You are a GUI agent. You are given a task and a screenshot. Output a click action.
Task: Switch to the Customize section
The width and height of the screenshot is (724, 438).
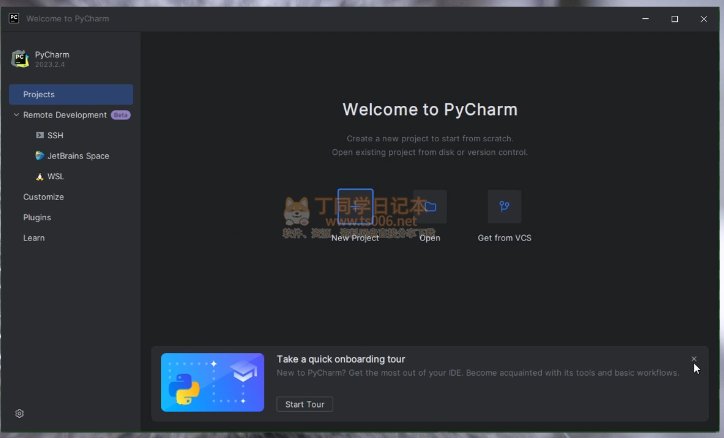pyautogui.click(x=43, y=197)
